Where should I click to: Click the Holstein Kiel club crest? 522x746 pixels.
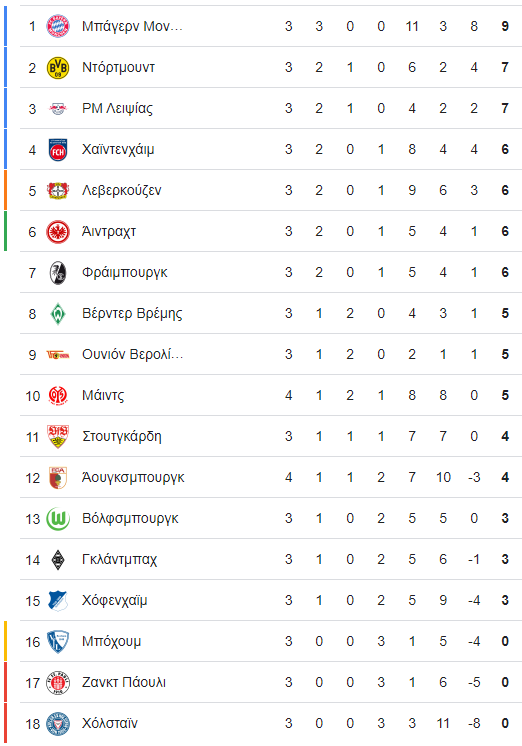click(x=58, y=724)
